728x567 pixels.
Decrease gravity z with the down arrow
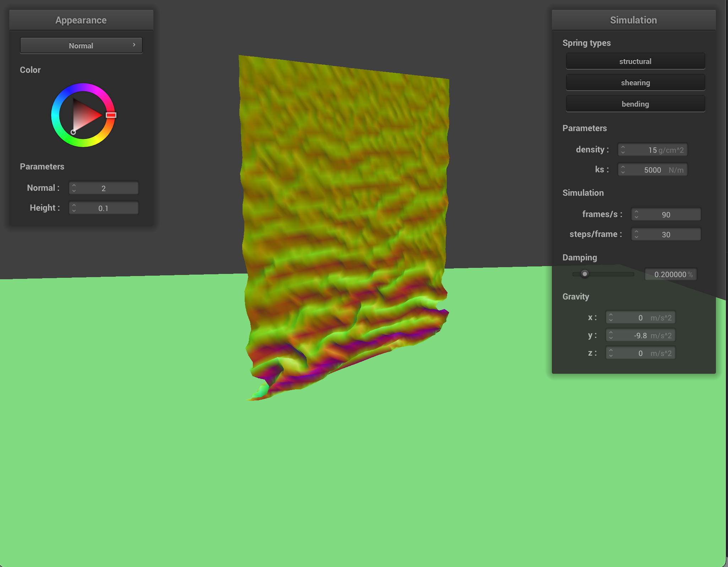(x=611, y=356)
